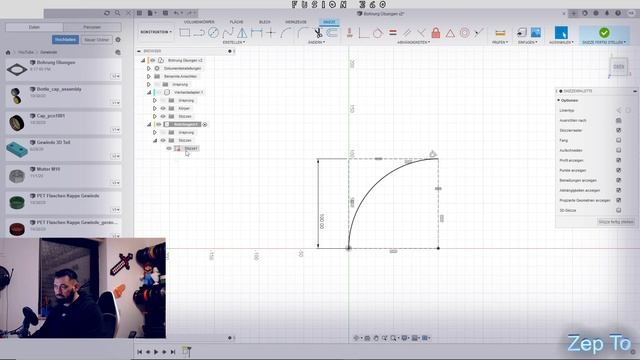
Task: Play the timeline animation
Action: tap(156, 352)
